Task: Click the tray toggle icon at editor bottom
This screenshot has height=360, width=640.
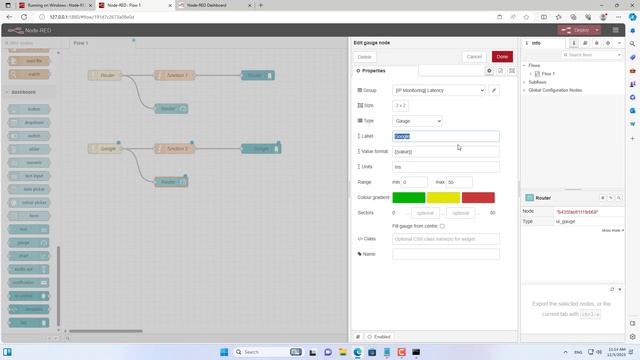Action: click(x=358, y=337)
